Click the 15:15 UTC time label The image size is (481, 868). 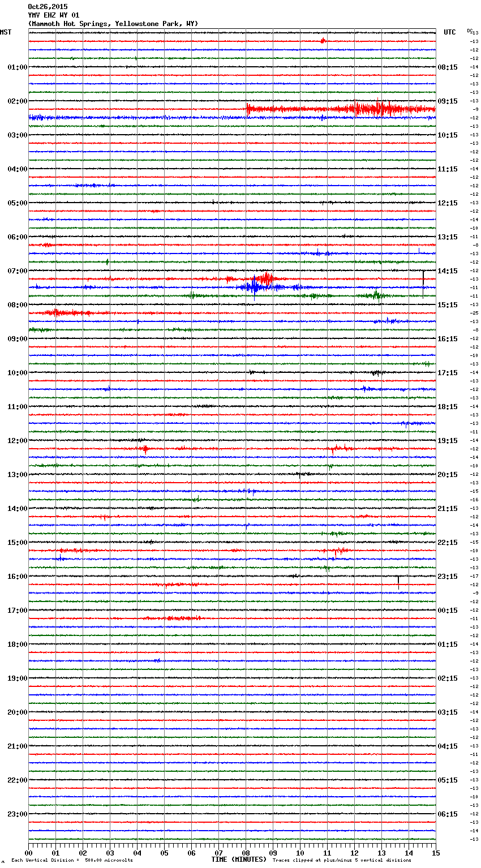448,304
